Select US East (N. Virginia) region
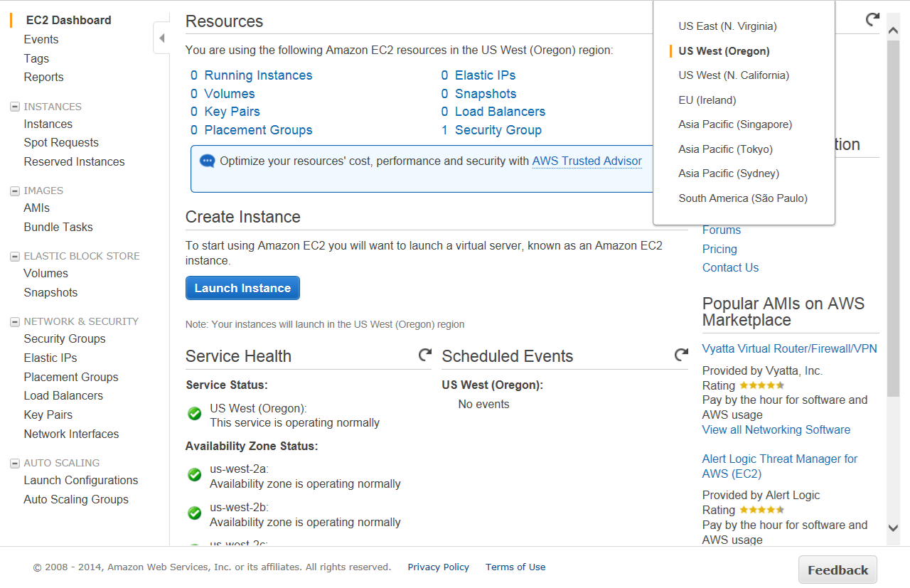Viewport: 910px width, 588px height. [x=727, y=26]
